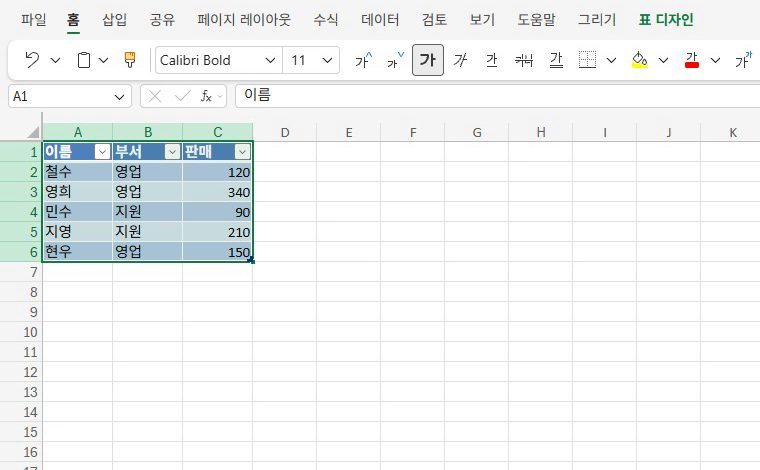
Task: Toggle strikethrough formatting button
Action: click(x=524, y=60)
